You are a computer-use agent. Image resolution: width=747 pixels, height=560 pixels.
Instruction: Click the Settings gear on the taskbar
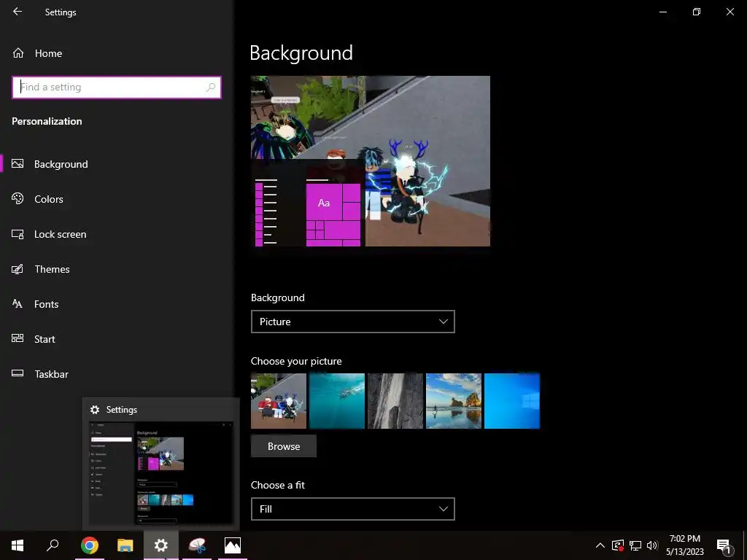161,545
